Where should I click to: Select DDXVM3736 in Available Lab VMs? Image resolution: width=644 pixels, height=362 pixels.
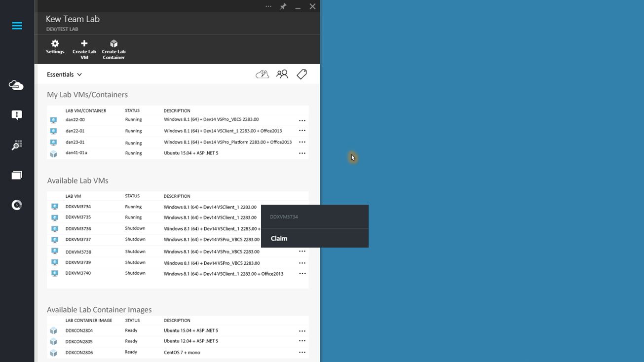click(x=78, y=228)
